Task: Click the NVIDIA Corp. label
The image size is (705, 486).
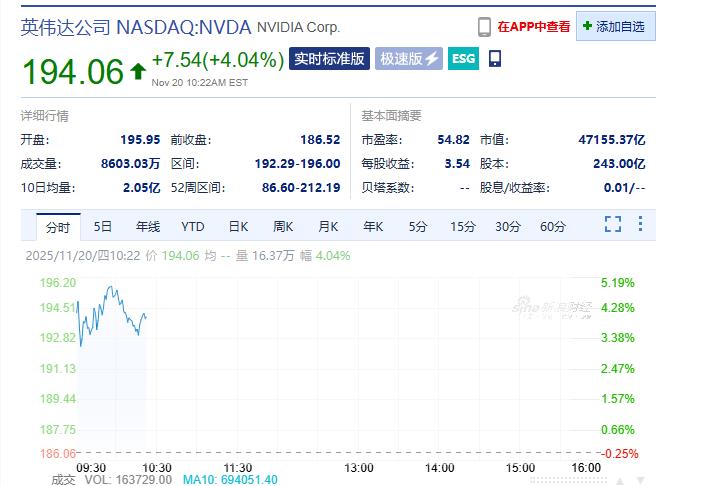Action: click(x=299, y=27)
